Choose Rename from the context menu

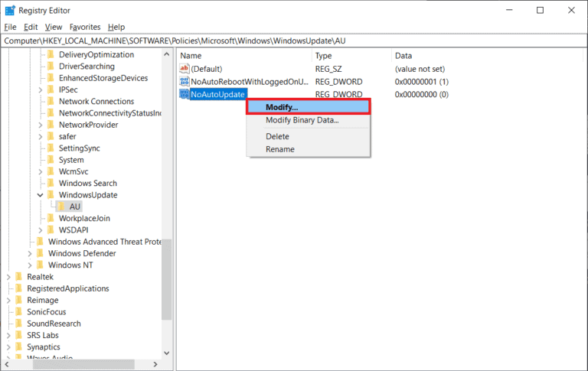point(309,149)
